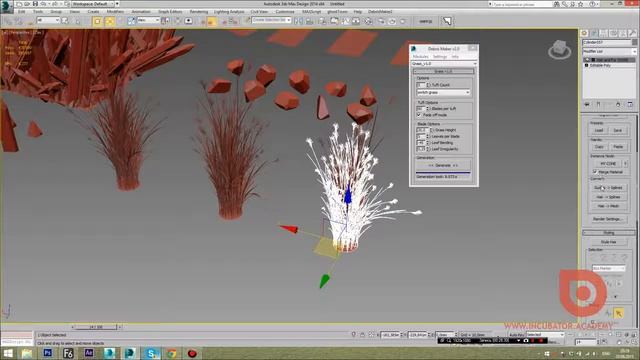Click the Tuft Count input field
The image size is (640, 360).
pos(421,85)
